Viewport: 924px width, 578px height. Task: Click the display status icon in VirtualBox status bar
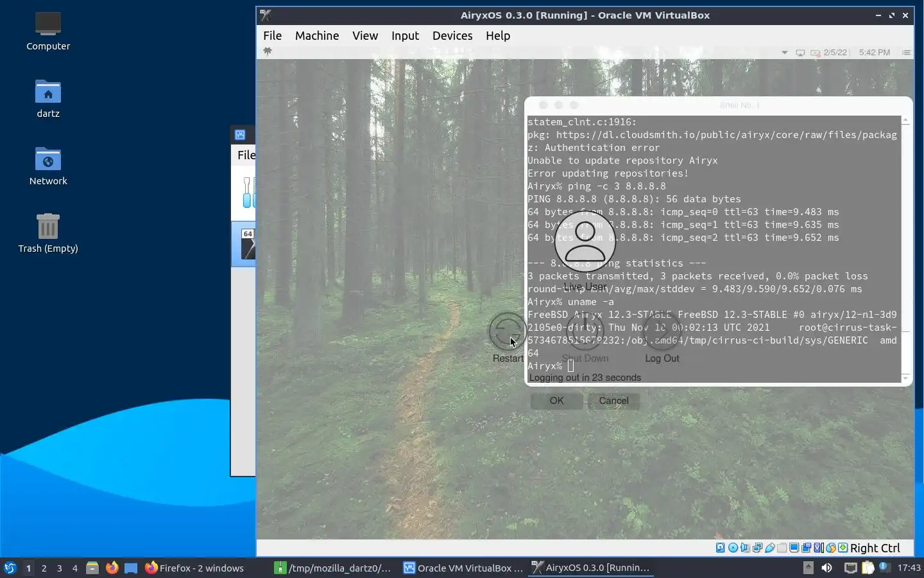pos(794,548)
